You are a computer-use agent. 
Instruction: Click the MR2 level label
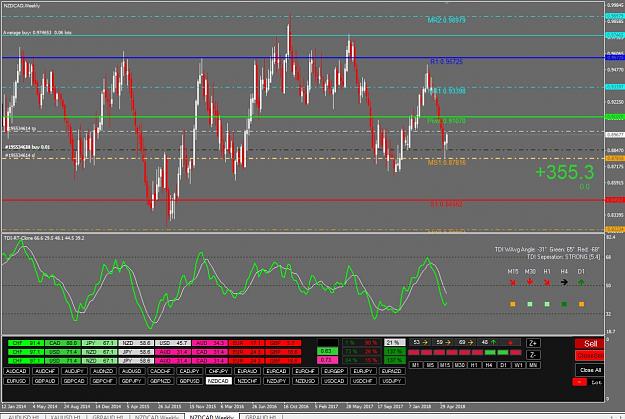tap(446, 20)
